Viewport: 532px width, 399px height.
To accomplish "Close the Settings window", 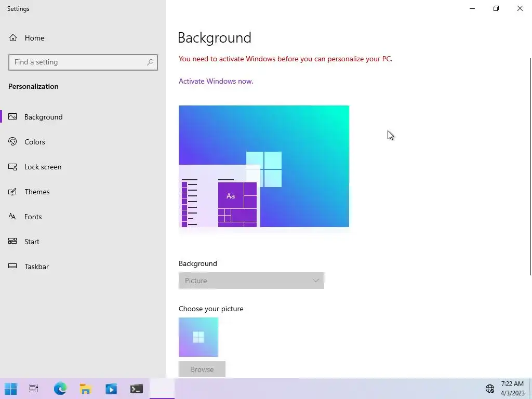I will [x=520, y=8].
